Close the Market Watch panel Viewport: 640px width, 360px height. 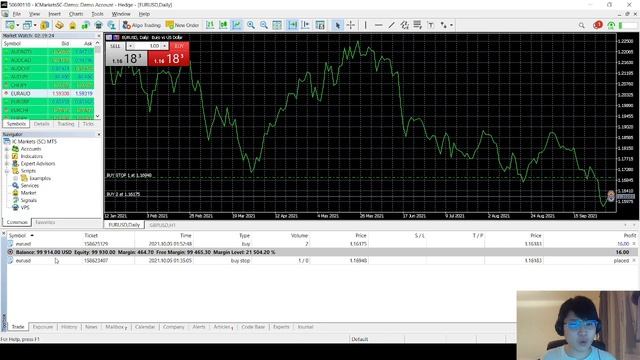[x=99, y=36]
